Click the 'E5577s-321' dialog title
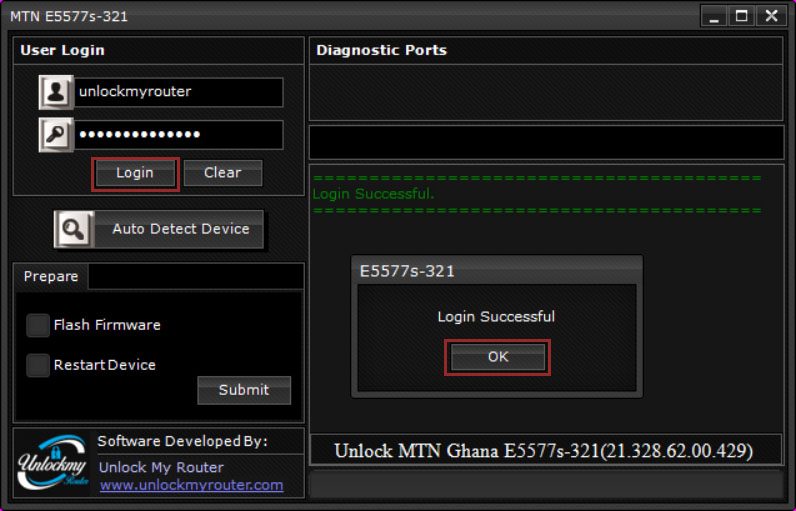The width and height of the screenshot is (796, 511). (x=407, y=271)
